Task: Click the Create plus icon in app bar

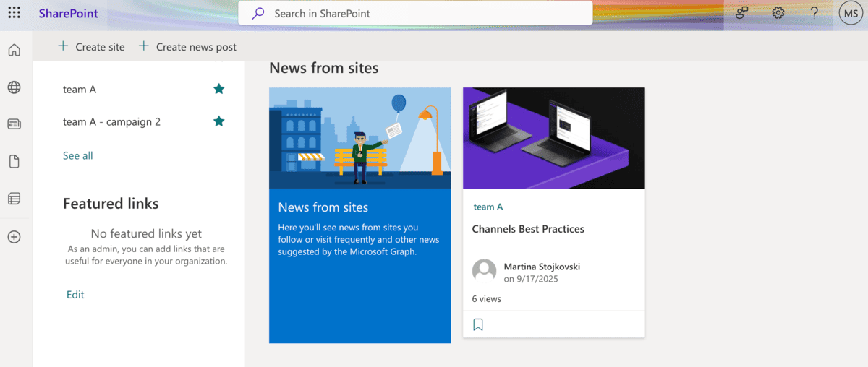Action: point(14,237)
